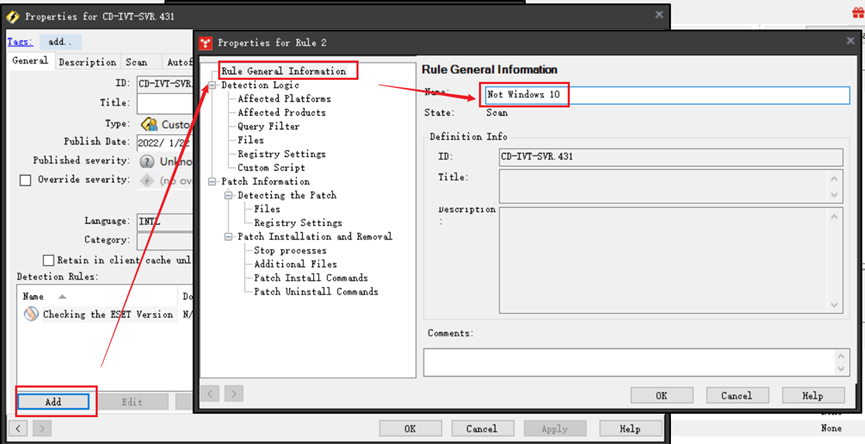This screenshot has height=444, width=865.
Task: Click the Published severity unknown icon
Action: click(x=147, y=161)
